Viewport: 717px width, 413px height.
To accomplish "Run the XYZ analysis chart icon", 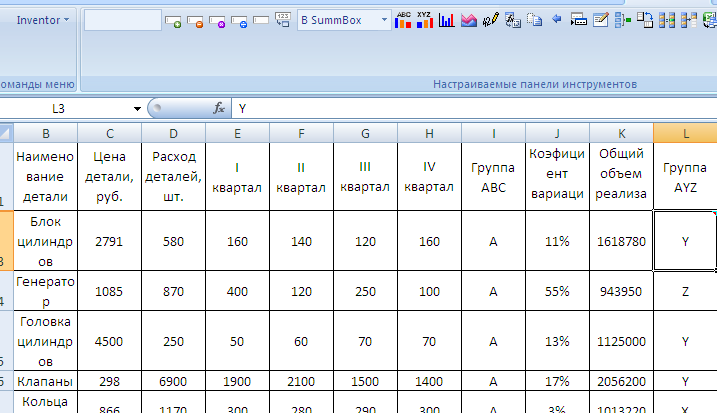I will tap(424, 20).
